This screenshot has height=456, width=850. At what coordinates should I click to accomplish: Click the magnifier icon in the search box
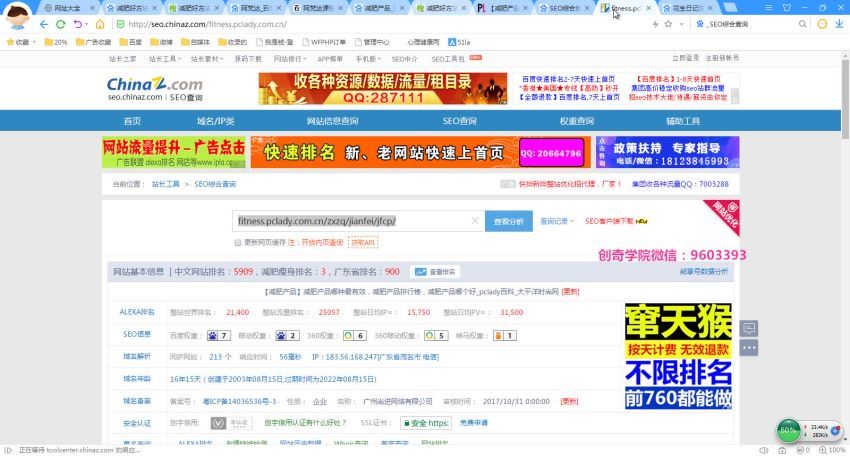coord(802,24)
